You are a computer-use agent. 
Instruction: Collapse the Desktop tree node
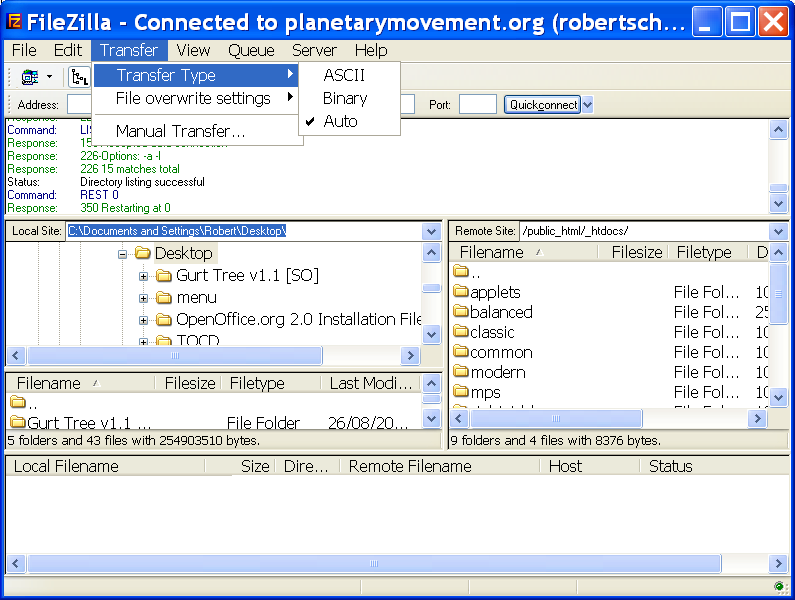[x=122, y=254]
